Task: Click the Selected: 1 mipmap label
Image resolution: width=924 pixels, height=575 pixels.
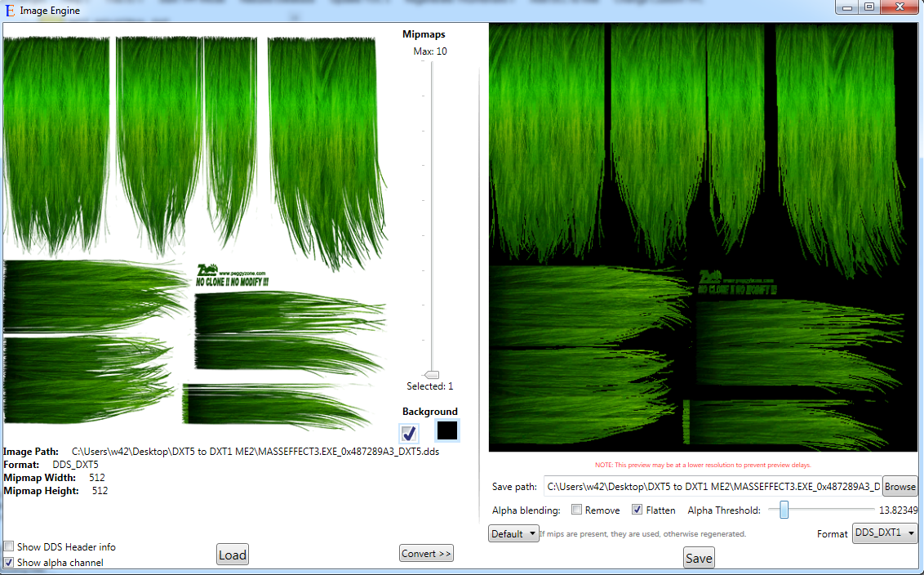Action: point(429,386)
